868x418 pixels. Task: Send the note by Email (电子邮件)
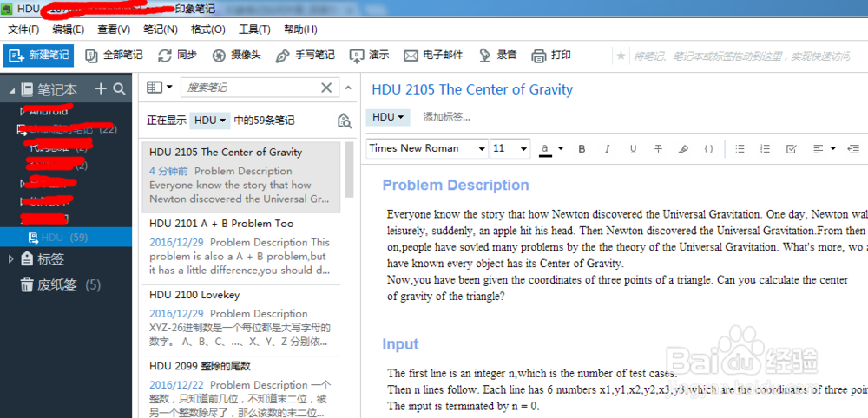[x=432, y=56]
